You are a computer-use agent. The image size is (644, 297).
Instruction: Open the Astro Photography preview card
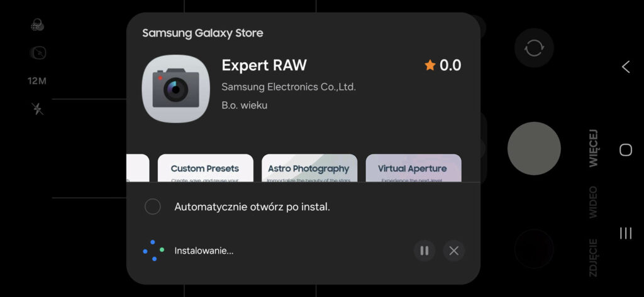(x=309, y=168)
